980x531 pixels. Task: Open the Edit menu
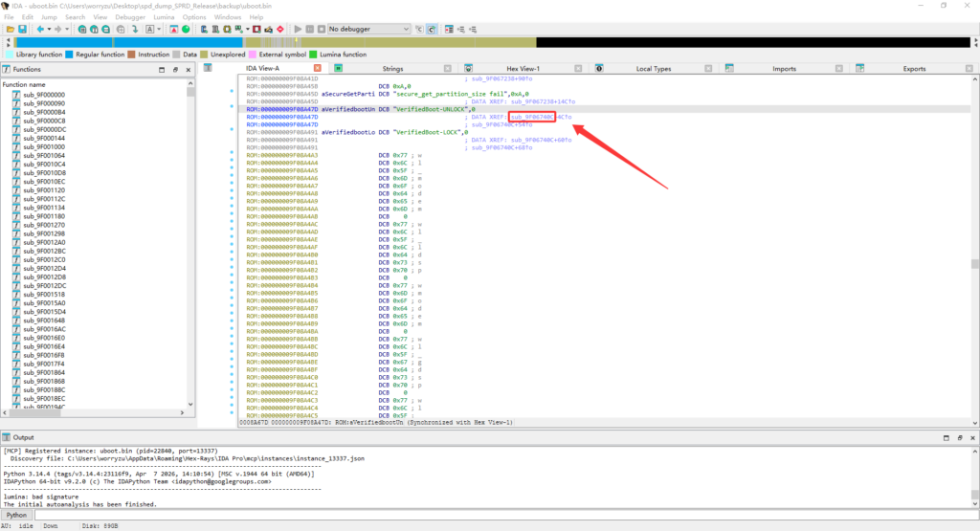point(28,17)
